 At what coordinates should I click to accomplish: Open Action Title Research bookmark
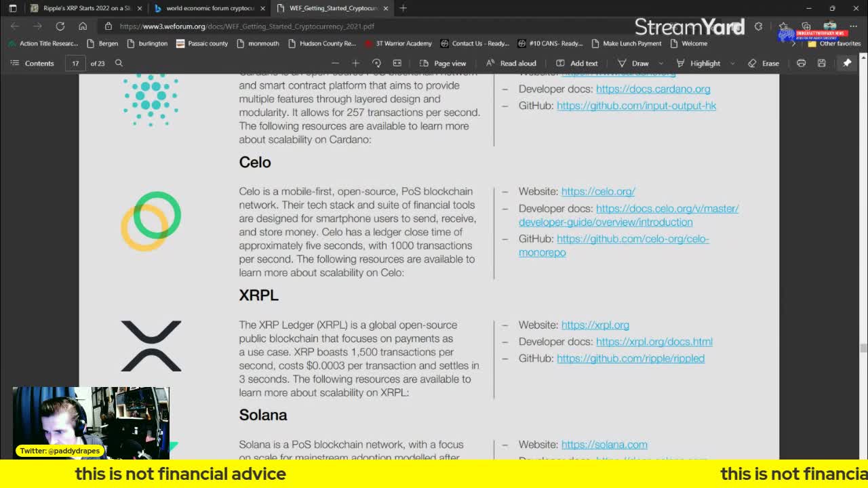(x=43, y=43)
